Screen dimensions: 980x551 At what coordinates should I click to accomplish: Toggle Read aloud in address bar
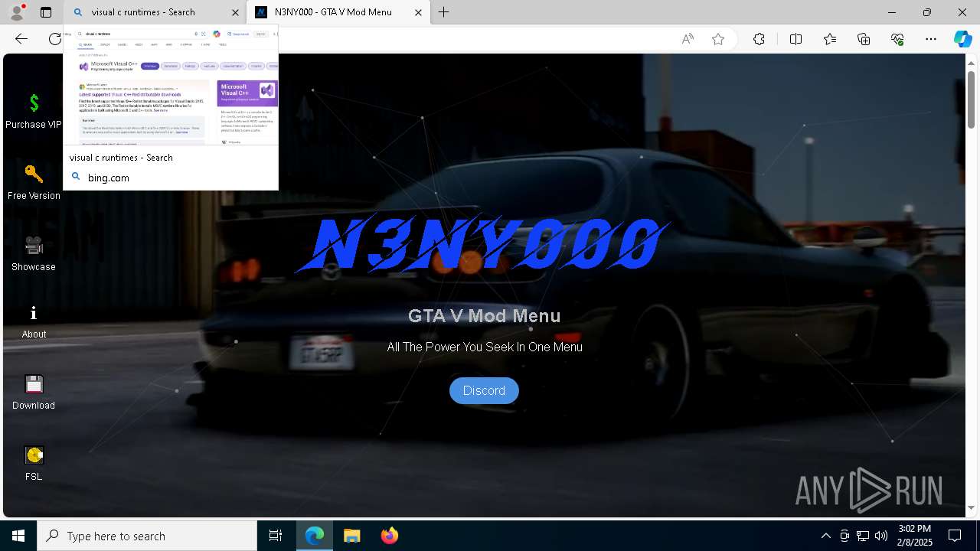(x=688, y=39)
